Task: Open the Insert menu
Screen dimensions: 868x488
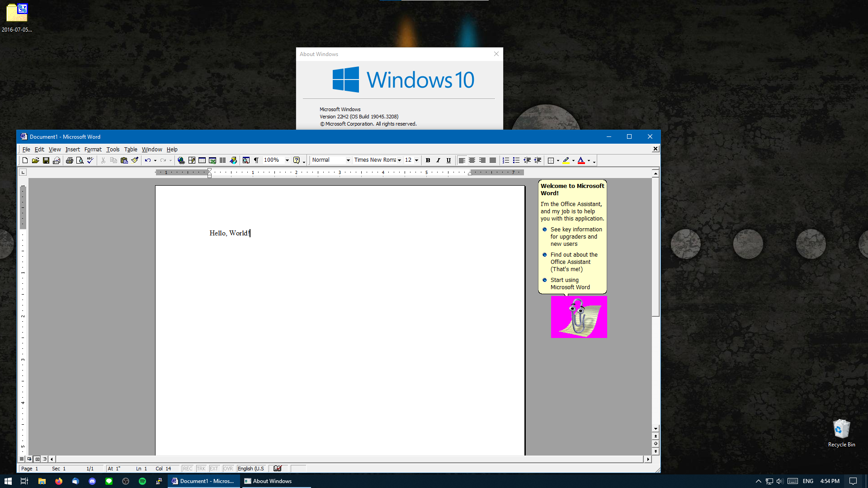Action: click(72, 150)
